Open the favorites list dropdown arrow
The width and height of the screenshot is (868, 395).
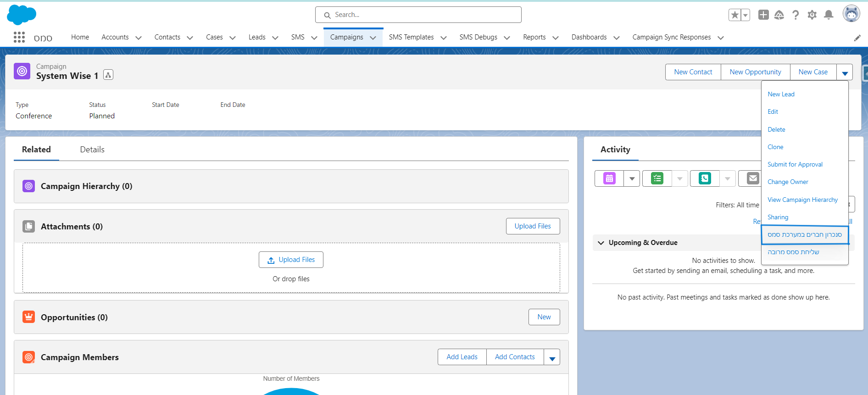coord(746,15)
